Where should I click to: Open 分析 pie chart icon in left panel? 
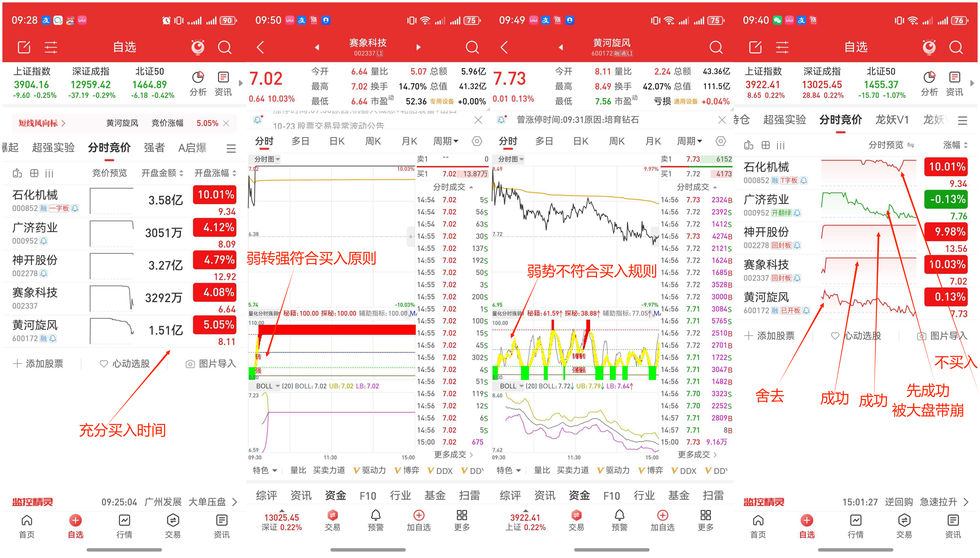[x=198, y=78]
